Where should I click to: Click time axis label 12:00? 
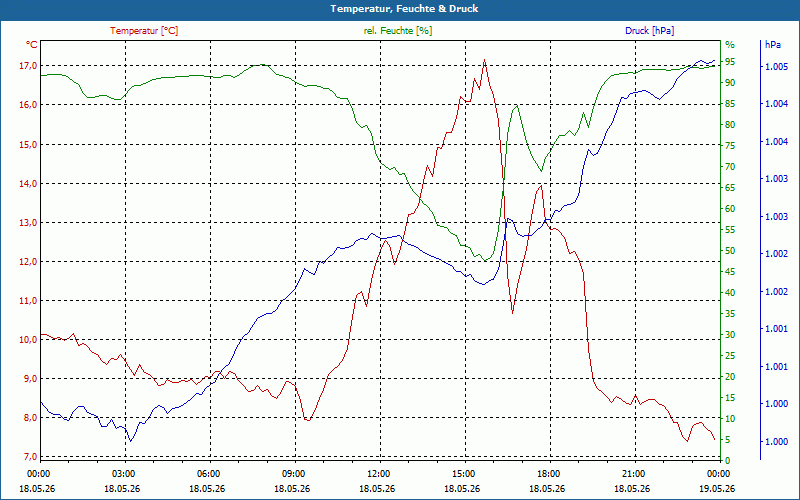[381, 473]
